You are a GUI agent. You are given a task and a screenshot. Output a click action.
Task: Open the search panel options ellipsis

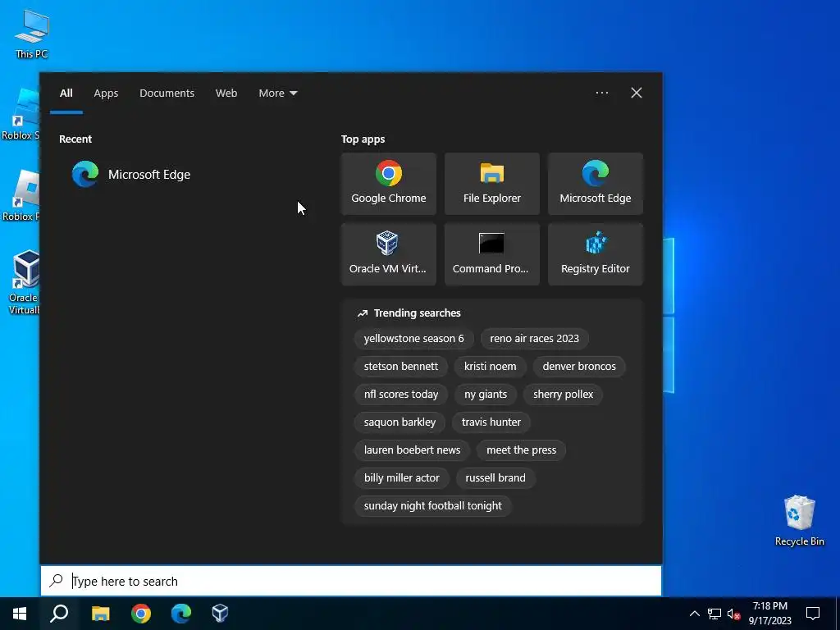click(x=602, y=93)
